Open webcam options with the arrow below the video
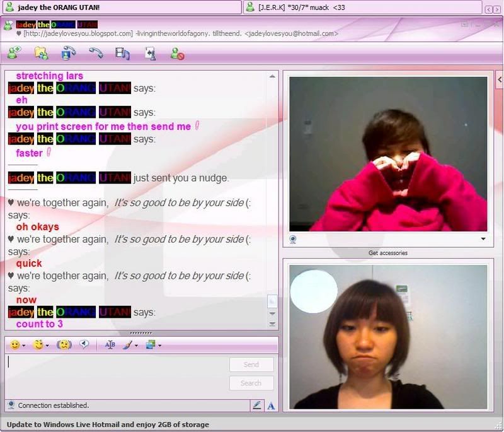 [483, 240]
